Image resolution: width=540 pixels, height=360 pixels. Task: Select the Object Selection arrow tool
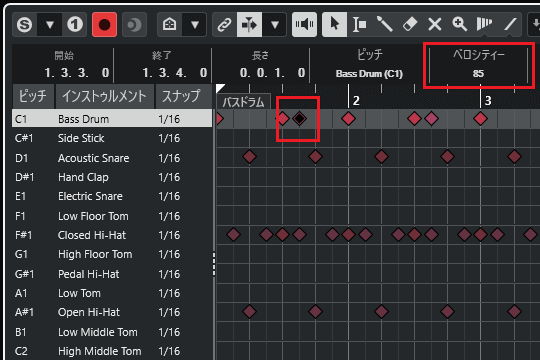[x=334, y=24]
